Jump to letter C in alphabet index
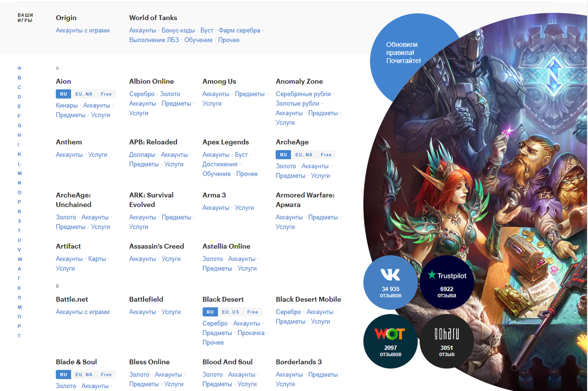588x391 pixels. [20, 87]
